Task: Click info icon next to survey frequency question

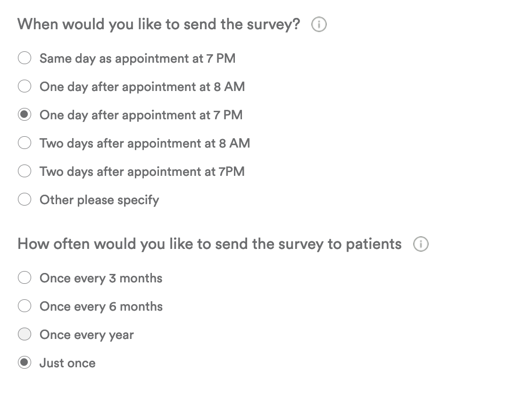Action: tap(421, 244)
